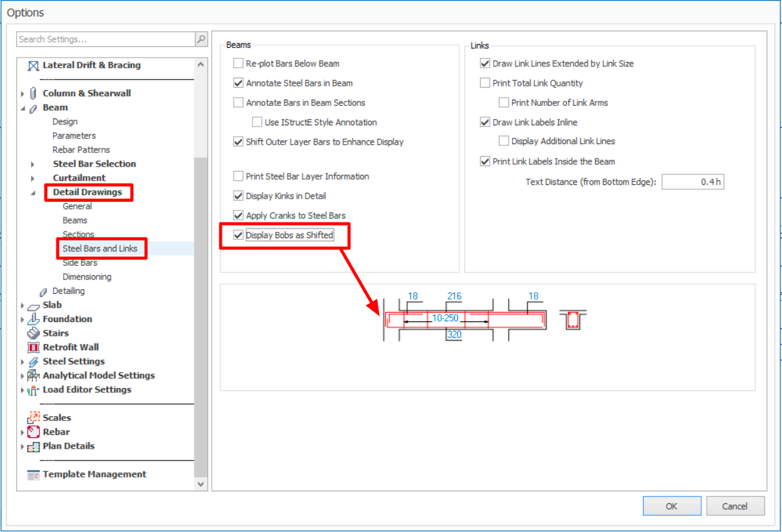782x532 pixels.
Task: Select the Retrofit Wall icon
Action: pos(34,347)
